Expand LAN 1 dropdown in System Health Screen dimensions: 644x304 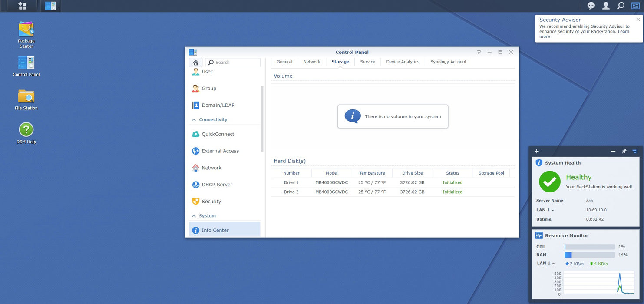(x=545, y=210)
